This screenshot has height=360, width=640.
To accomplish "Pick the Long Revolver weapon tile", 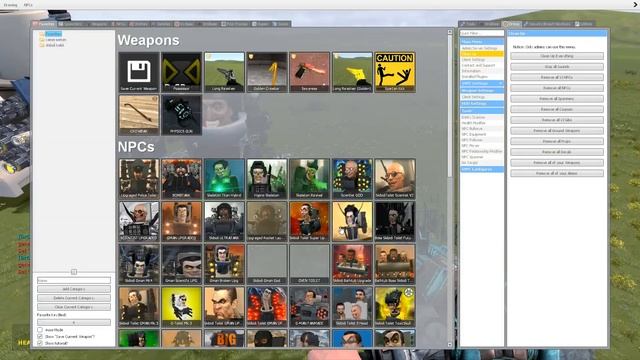I will click(x=224, y=72).
